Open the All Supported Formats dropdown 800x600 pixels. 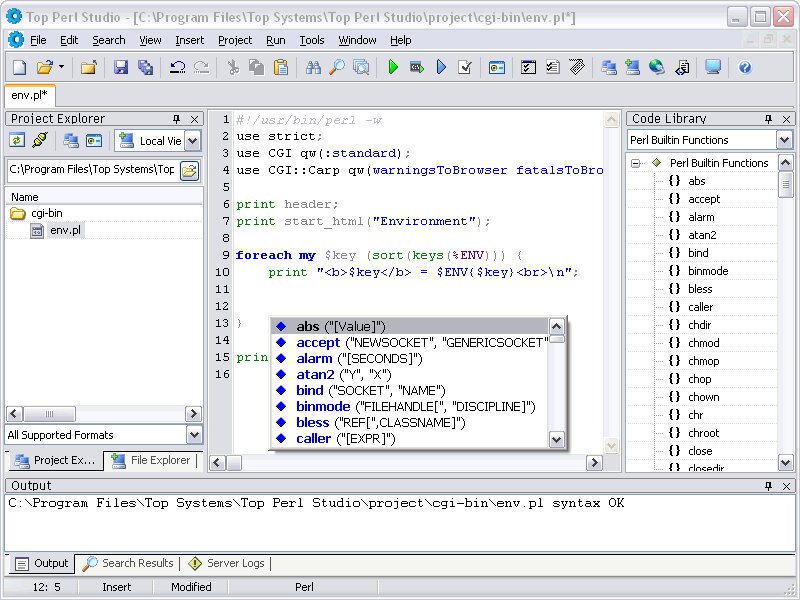[x=194, y=435]
